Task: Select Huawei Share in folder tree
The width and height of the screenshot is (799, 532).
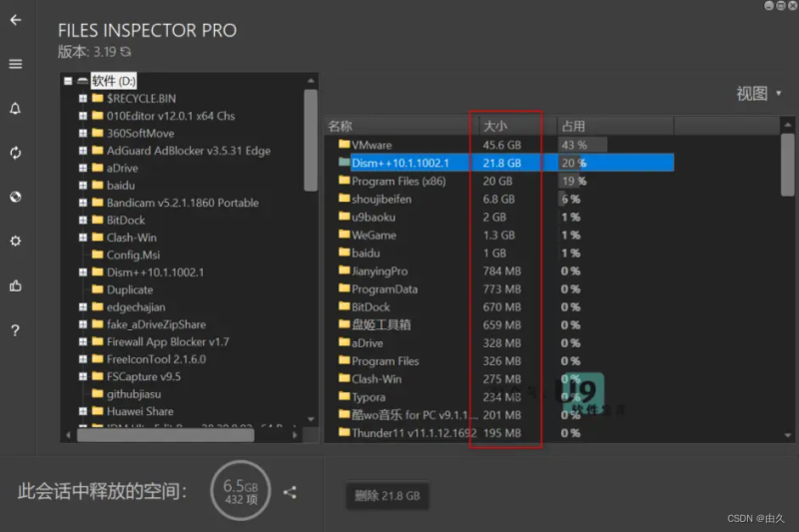Action: [x=140, y=411]
